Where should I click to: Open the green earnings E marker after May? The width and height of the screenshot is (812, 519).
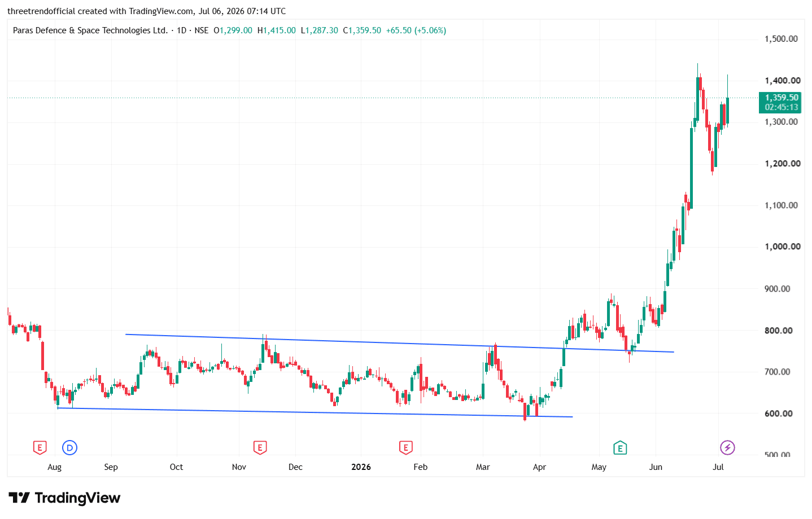pos(620,448)
